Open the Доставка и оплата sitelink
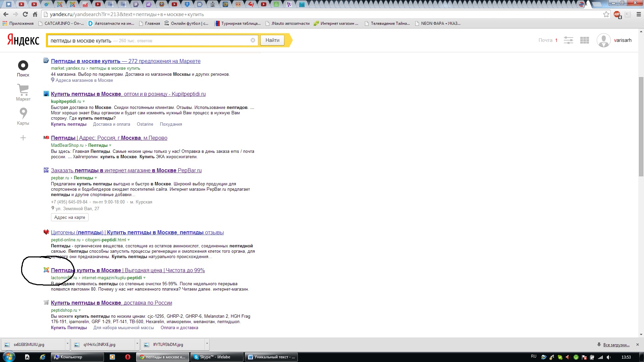This screenshot has height=362, width=644. 112,124
